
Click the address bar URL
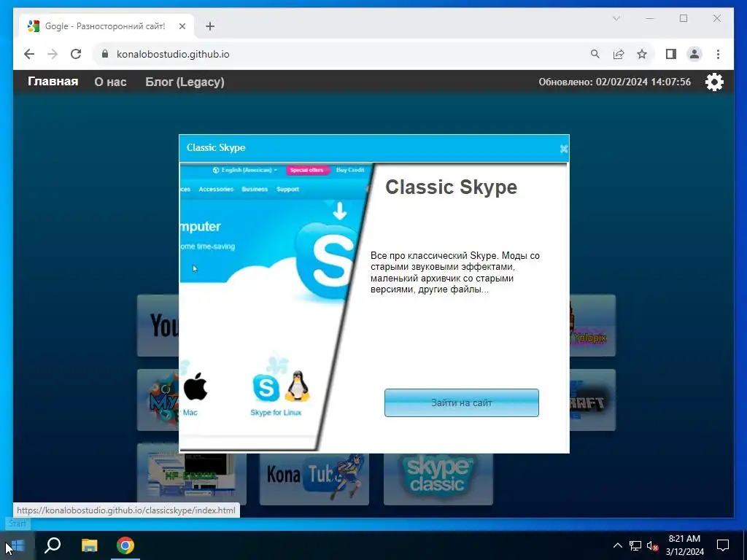[173, 54]
